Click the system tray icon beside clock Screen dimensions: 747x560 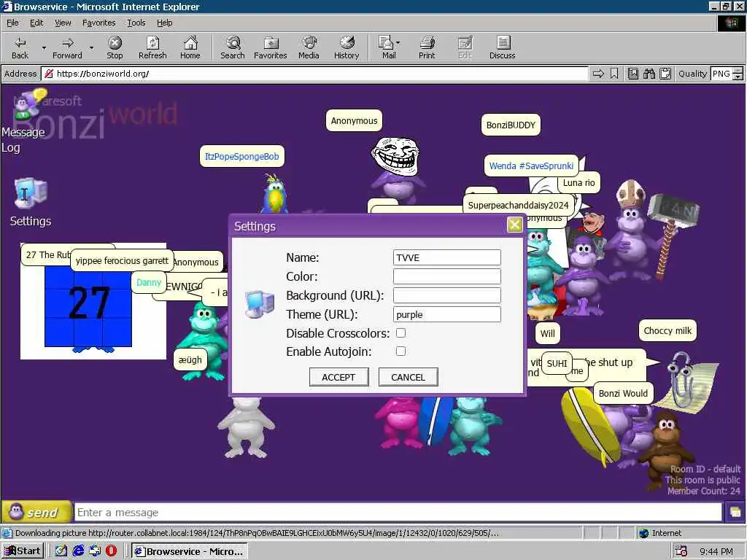[681, 551]
